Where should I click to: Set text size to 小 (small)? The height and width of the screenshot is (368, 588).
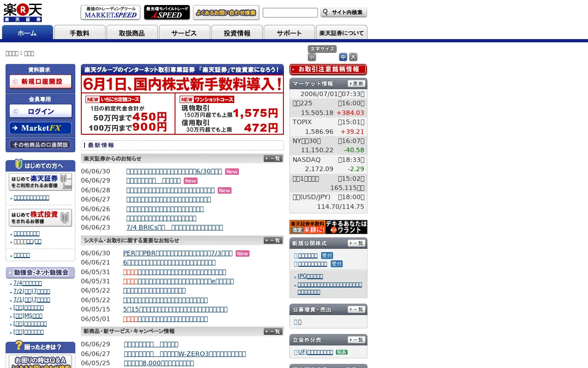pyautogui.click(x=312, y=57)
